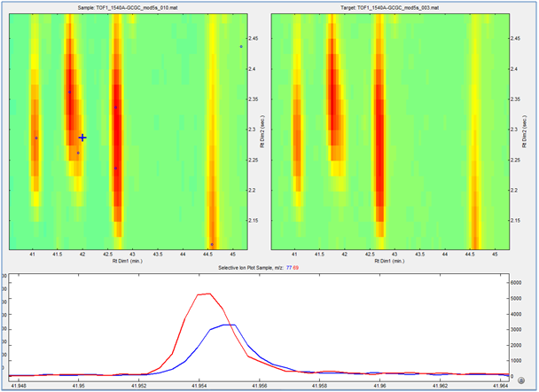
Task: Select the lower marker on the 42.65 min band
Action: click(x=115, y=168)
